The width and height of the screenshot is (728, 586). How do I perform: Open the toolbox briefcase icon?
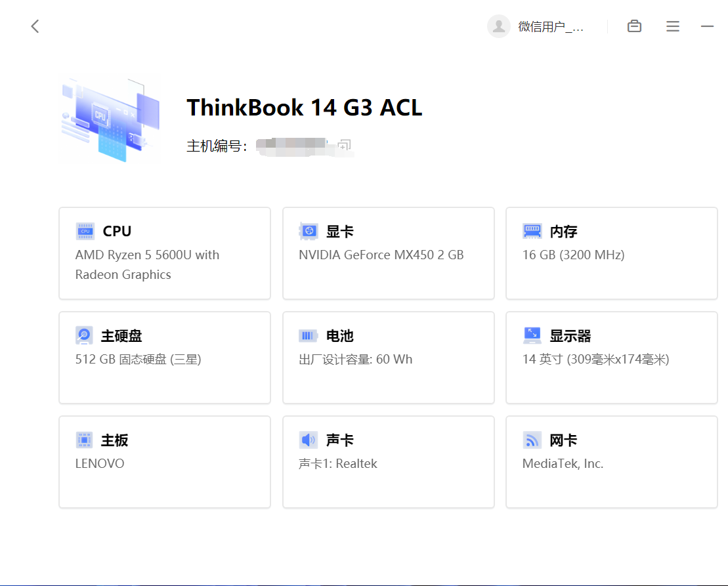(634, 26)
